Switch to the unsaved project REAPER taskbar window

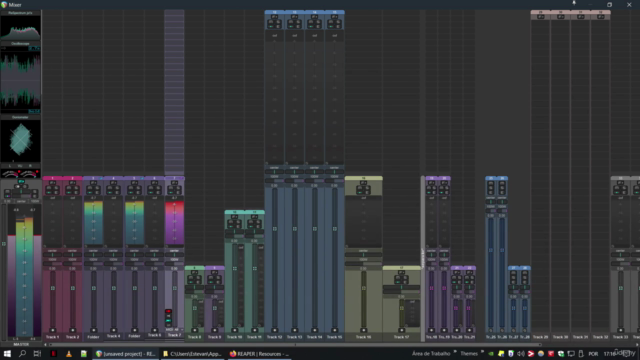[126, 354]
